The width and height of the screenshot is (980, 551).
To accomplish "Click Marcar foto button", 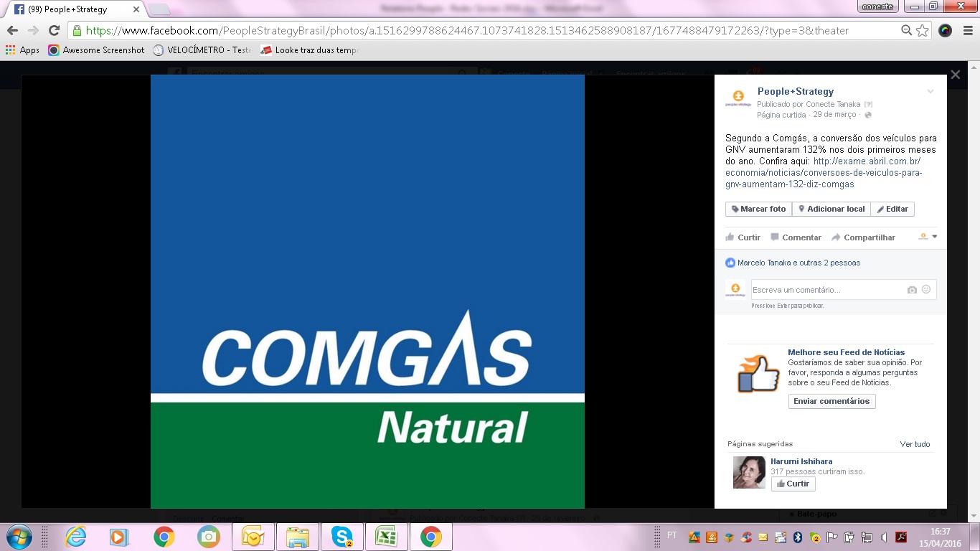I will (758, 209).
